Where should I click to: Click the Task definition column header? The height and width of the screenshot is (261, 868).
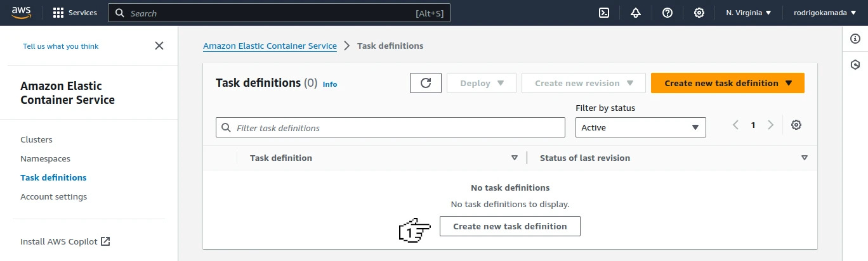[281, 158]
